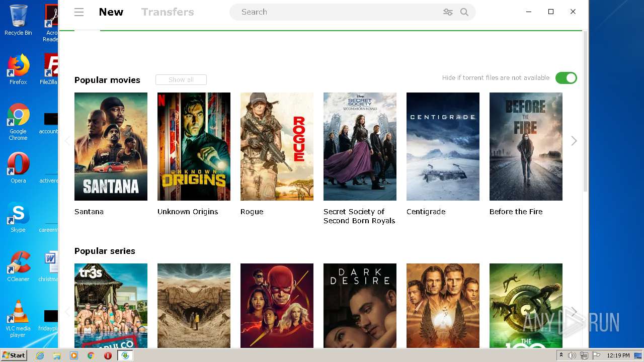This screenshot has width=644, height=362.
Task: Open the hamburger menu
Action: click(79, 12)
